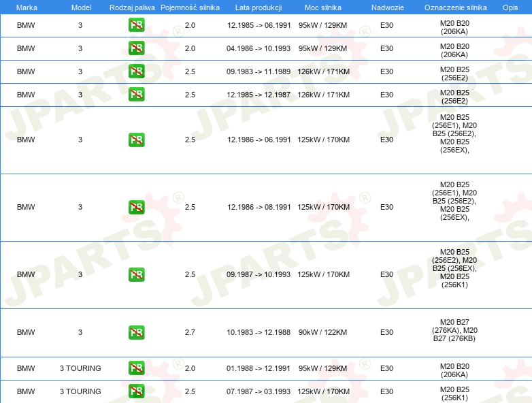Viewport: 532px width, 403px height.
Task: Click the petrol fuel icon in the 12.1986 -> 08.1991 row
Action: pyautogui.click(x=136, y=207)
